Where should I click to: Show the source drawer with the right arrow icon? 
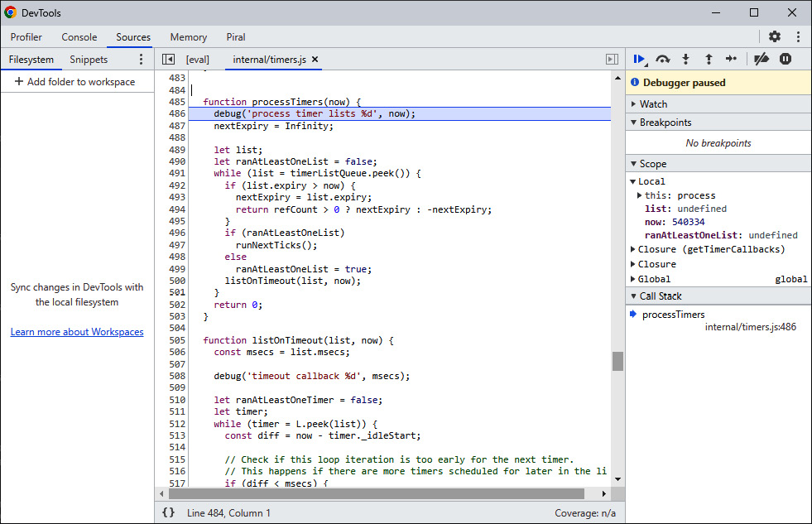click(612, 59)
